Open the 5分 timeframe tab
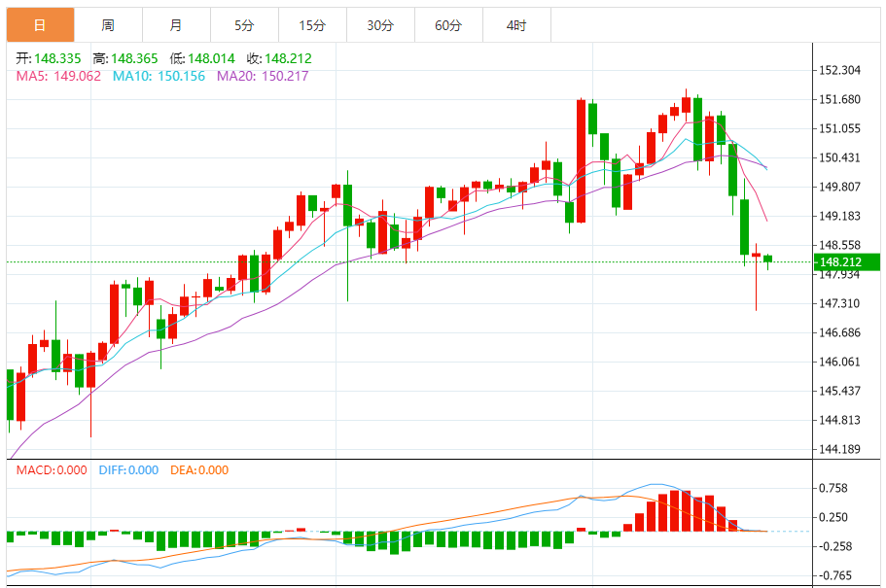Viewport: 886px width, 588px height. [x=245, y=25]
